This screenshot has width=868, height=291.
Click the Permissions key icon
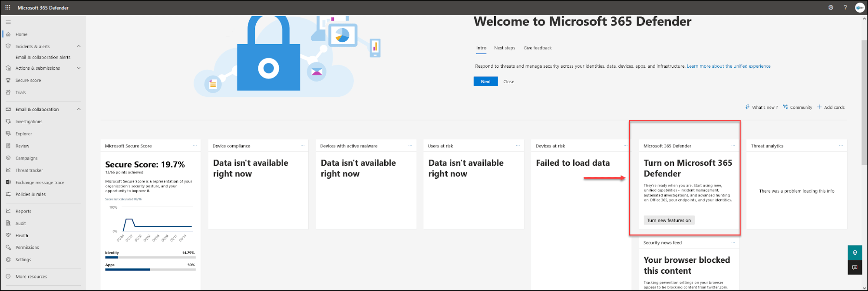pyautogui.click(x=8, y=247)
